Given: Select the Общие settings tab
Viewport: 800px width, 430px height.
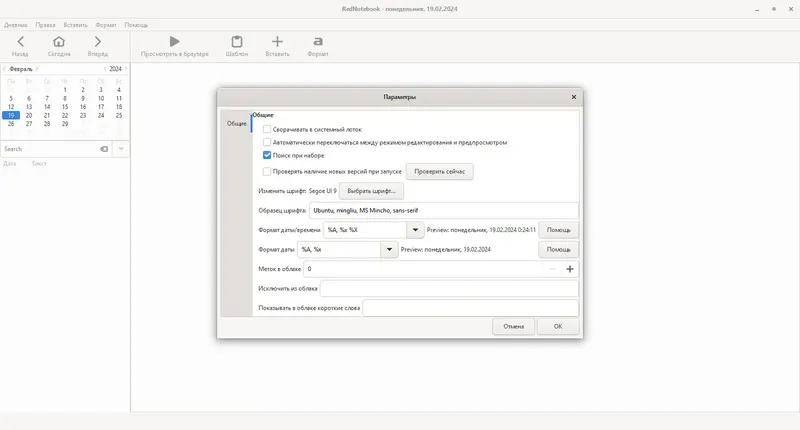Looking at the screenshot, I should (237, 123).
